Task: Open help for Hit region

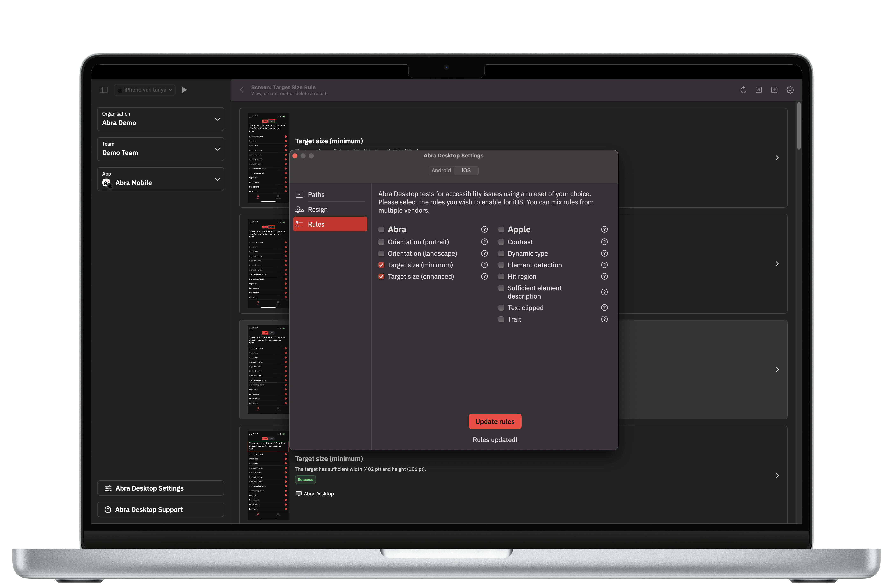Action: 605,276
